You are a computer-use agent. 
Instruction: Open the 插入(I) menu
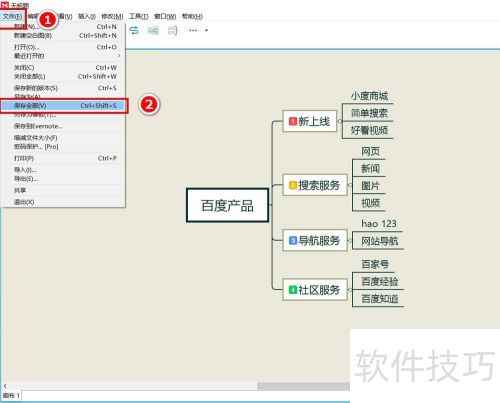coord(87,16)
